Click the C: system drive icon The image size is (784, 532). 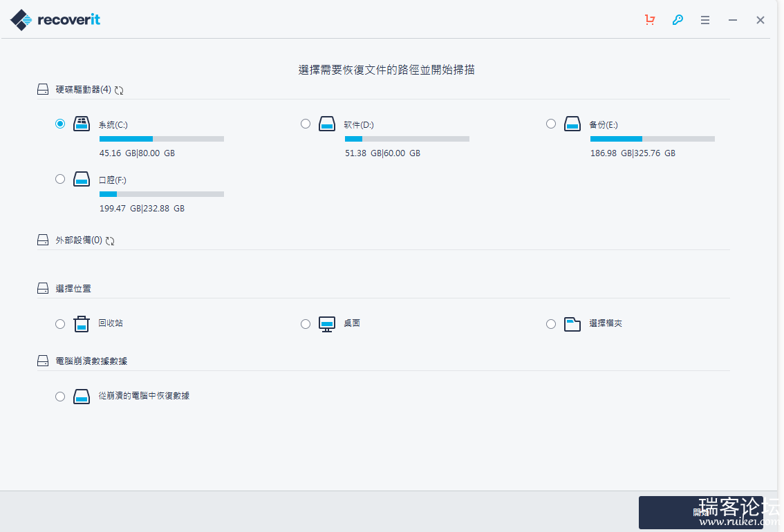[82, 124]
